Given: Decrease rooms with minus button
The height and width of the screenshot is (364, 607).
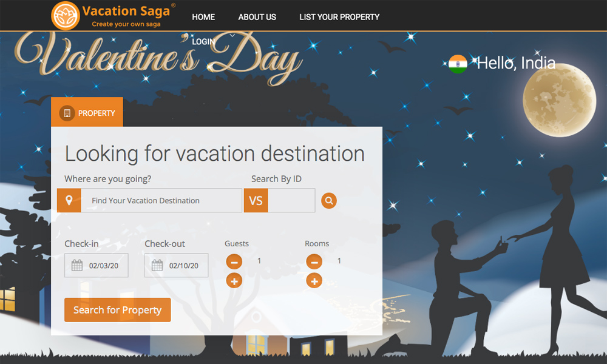Looking at the screenshot, I should coord(314,261).
